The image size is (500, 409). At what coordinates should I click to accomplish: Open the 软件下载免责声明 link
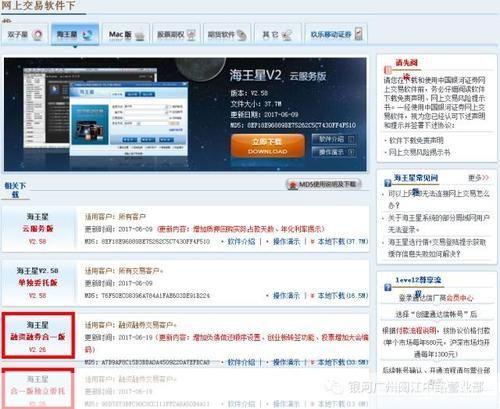point(416,140)
